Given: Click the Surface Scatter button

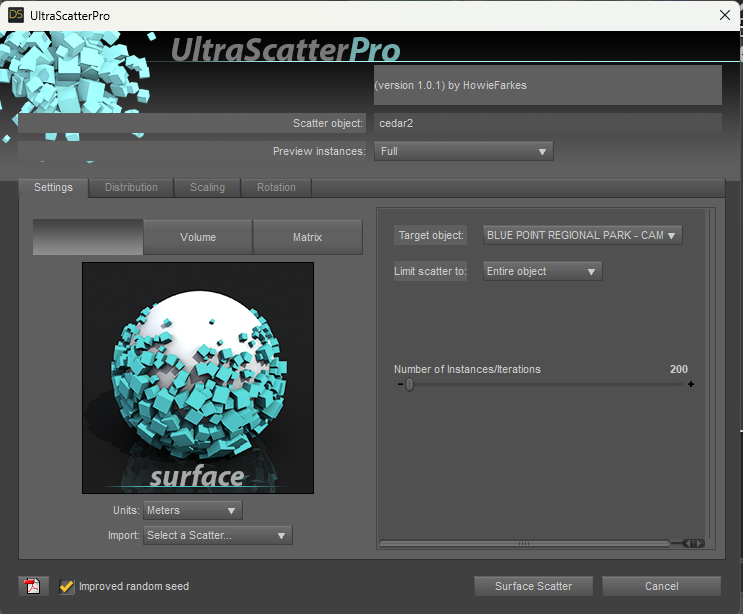Looking at the screenshot, I should tap(534, 586).
